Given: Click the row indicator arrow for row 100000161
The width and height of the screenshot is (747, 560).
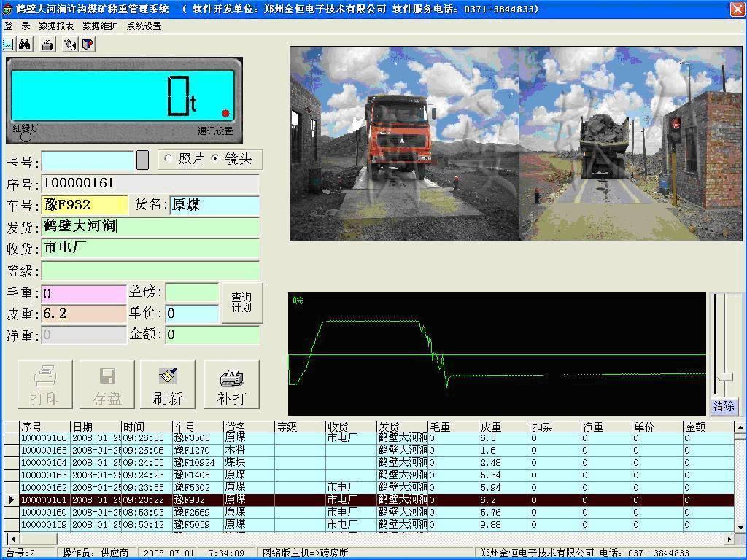Looking at the screenshot, I should 12,499.
